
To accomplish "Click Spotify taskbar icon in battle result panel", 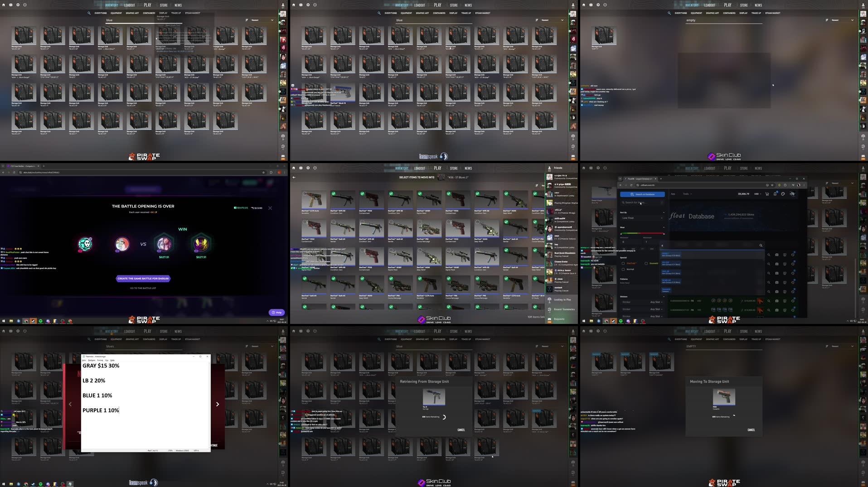I will point(40,321).
